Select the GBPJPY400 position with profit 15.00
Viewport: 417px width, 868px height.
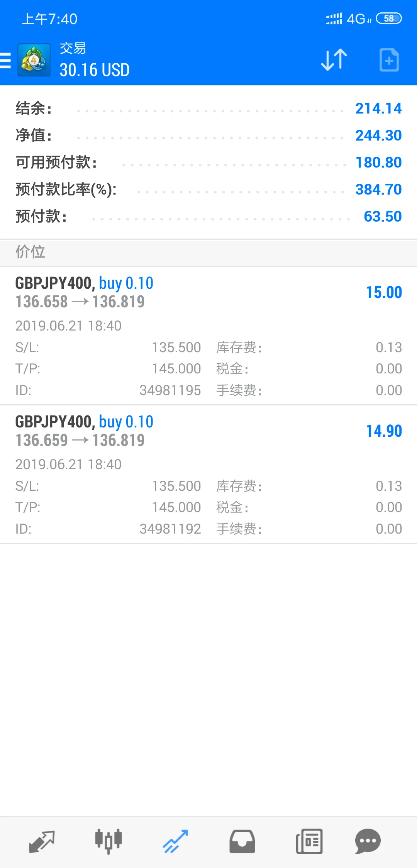point(208,336)
